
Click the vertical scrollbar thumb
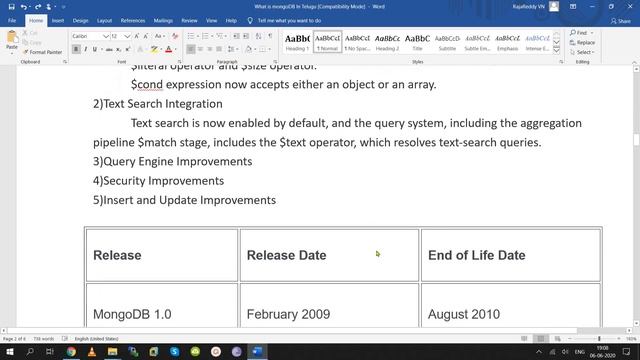[636, 140]
